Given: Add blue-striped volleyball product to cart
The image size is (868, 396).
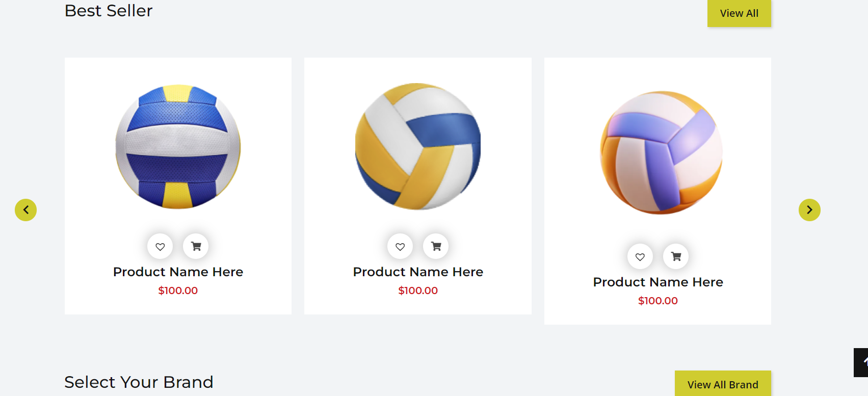Looking at the screenshot, I should coord(196,247).
